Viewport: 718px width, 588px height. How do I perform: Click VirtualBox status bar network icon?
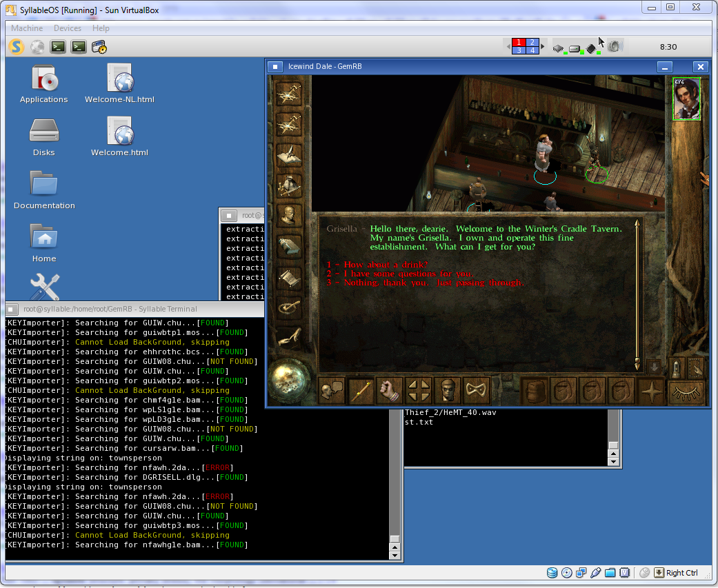581,573
